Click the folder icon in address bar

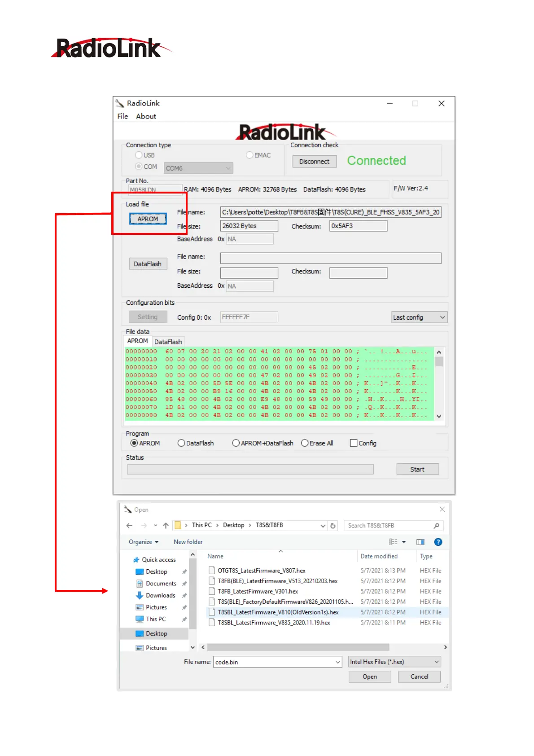coord(178,525)
